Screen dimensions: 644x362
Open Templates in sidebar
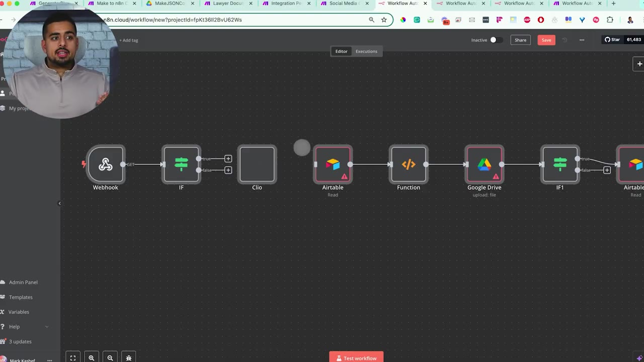click(21, 297)
